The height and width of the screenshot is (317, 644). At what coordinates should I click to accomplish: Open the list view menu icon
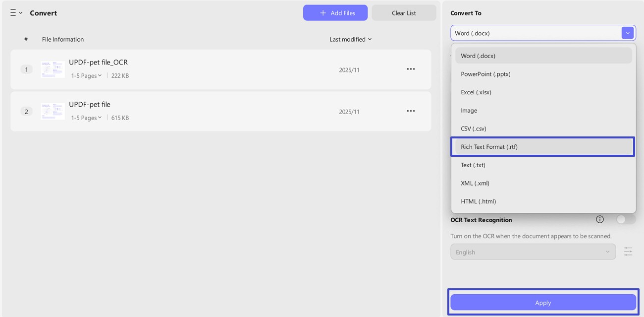[x=16, y=13]
